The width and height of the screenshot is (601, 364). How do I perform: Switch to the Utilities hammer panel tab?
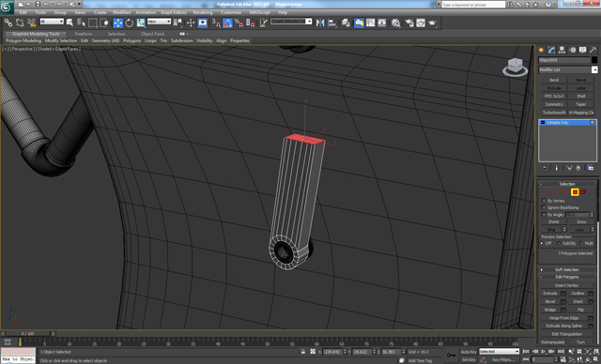[x=593, y=50]
